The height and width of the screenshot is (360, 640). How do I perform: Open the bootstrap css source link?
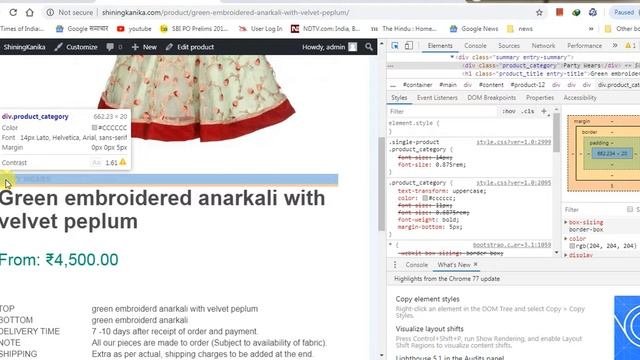512,245
